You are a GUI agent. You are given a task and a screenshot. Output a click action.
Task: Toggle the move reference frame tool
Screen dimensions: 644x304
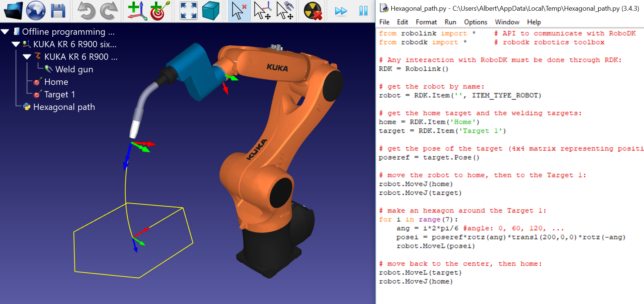262,11
